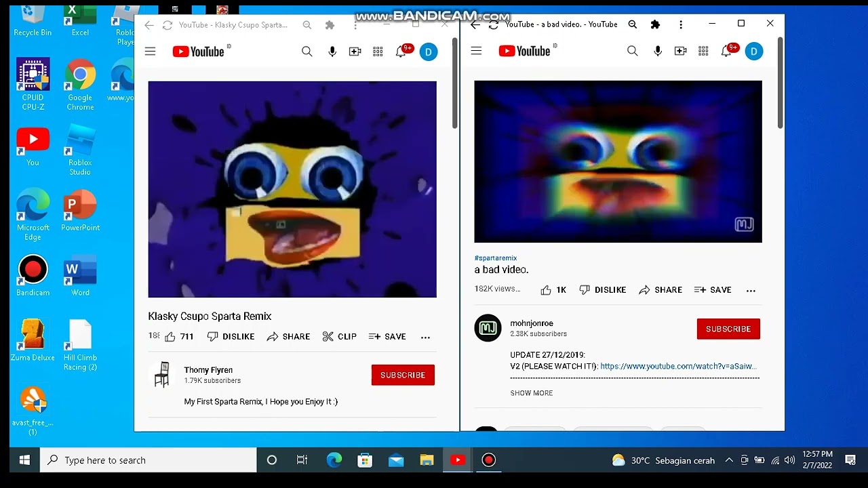The image size is (868, 488).
Task: Show hidden system tray icons
Action: [729, 460]
